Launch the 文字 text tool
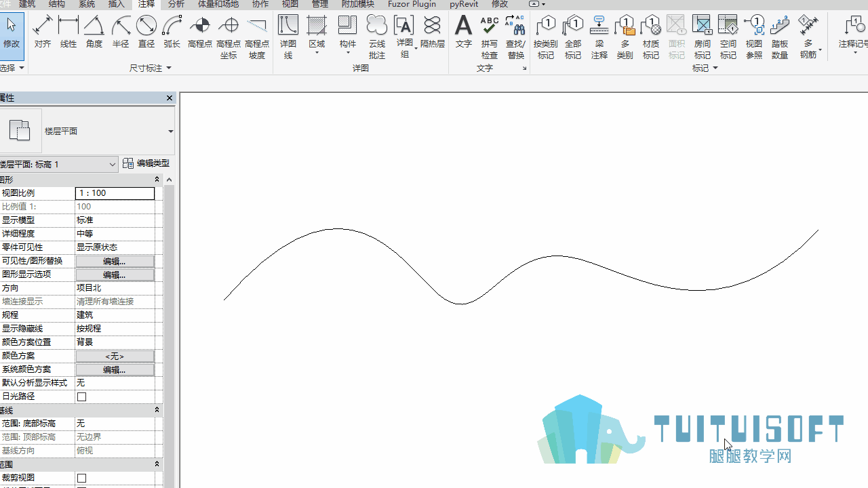 coord(464,33)
